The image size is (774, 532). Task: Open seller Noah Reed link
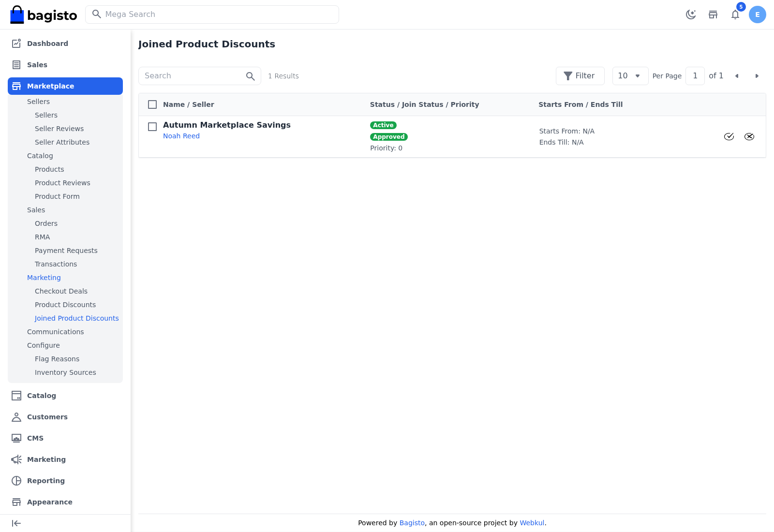(181, 136)
